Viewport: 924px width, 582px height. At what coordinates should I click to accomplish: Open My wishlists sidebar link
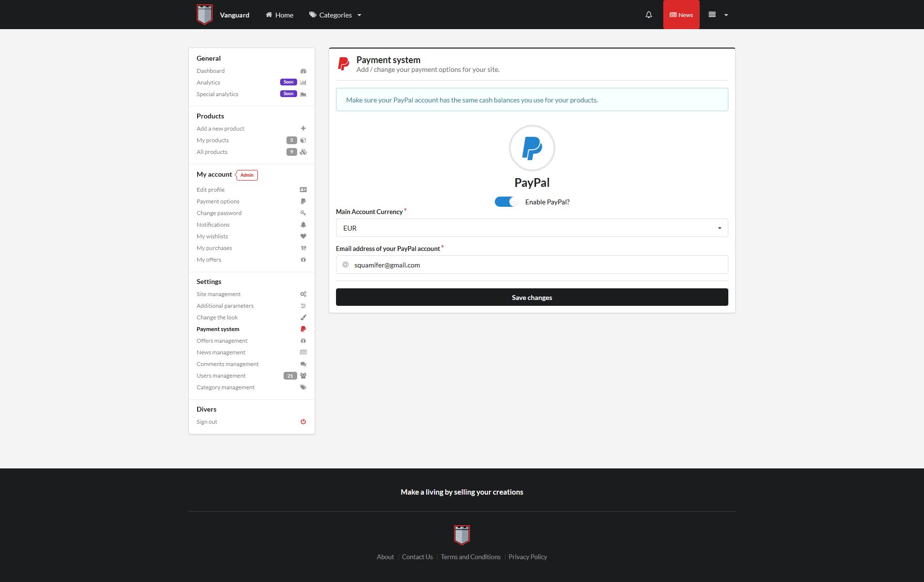(x=212, y=236)
